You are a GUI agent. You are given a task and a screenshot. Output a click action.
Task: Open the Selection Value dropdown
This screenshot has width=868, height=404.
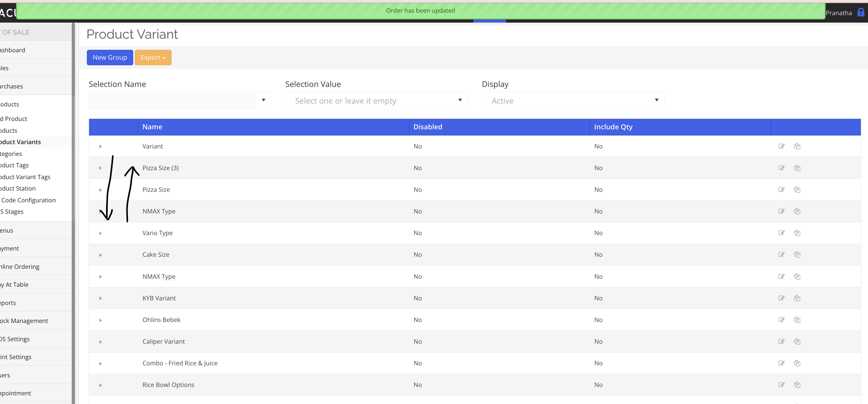(376, 101)
